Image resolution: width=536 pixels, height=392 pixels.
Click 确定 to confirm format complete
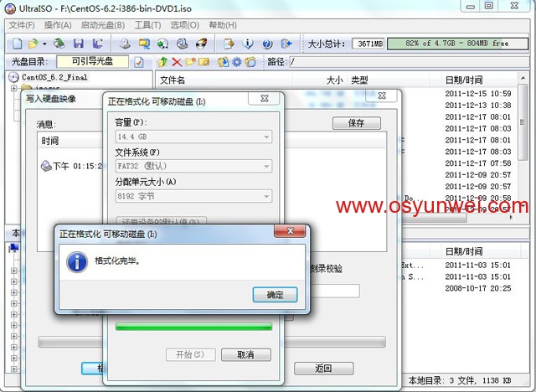point(275,295)
